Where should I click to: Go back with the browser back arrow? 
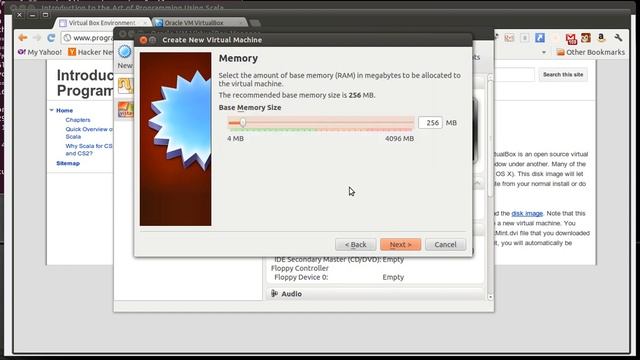point(23,38)
